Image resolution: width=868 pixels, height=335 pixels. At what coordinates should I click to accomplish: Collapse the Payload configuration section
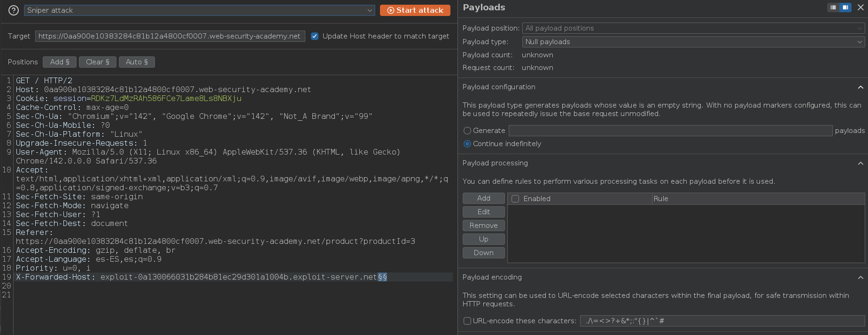(x=860, y=87)
